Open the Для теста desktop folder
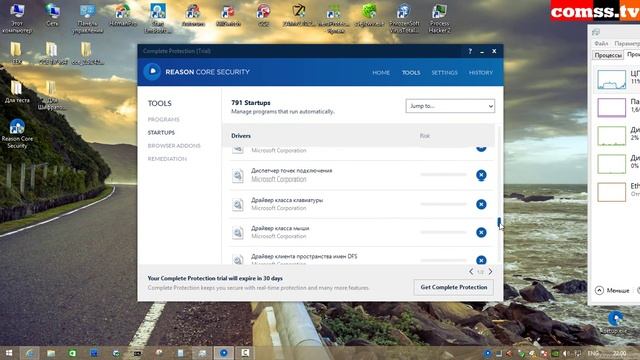Viewport: 640px width, 360px height. click(17, 91)
